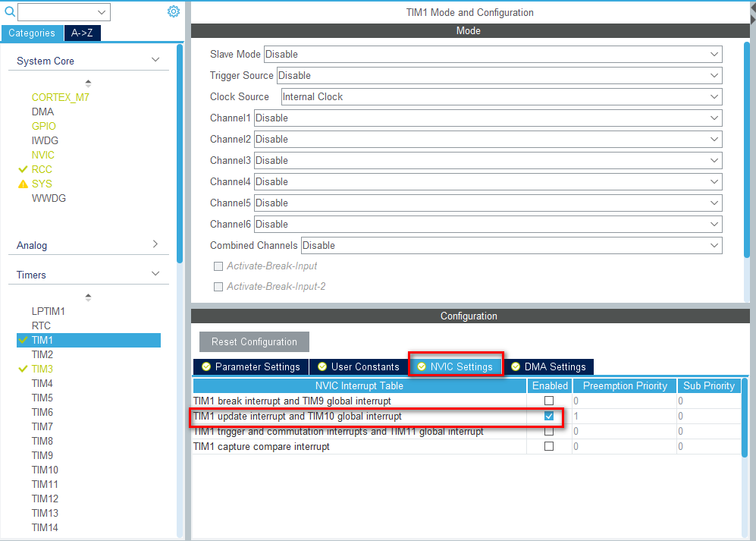
Task: Collapse the Timers category
Action: click(x=155, y=274)
